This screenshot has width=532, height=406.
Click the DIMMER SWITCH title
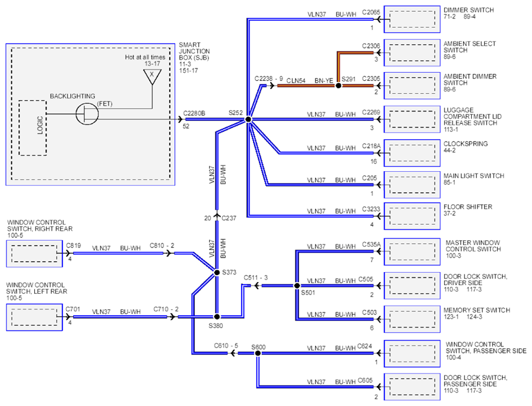[x=468, y=10]
